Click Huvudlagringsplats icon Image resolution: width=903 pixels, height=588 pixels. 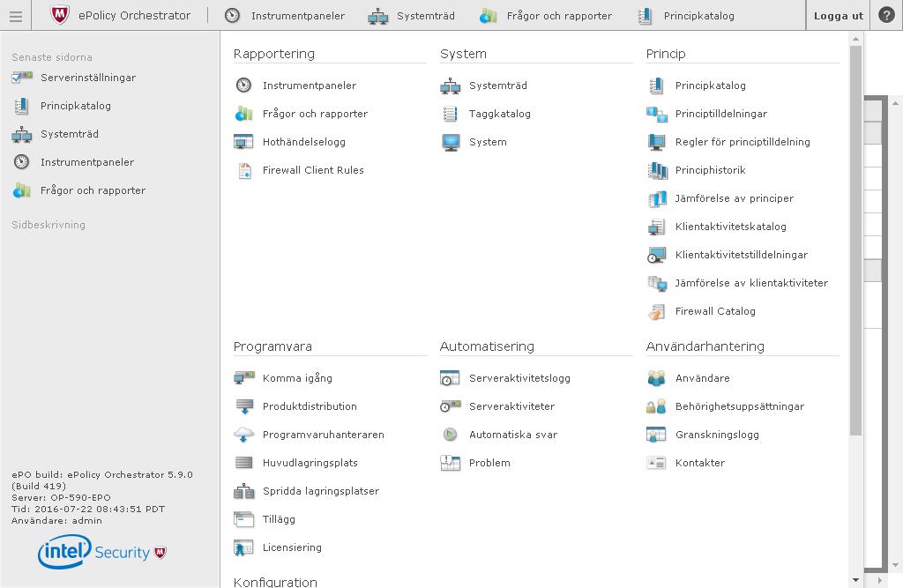pyautogui.click(x=244, y=463)
